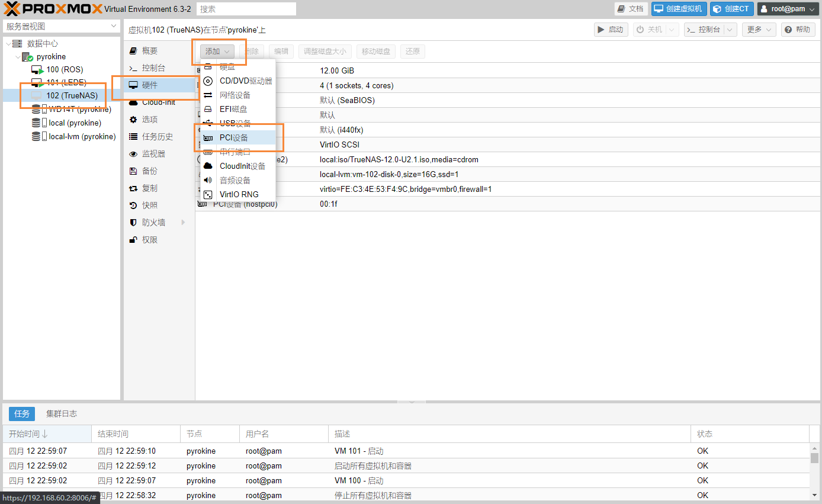Open the 控制台 console dropdown arrow
822x504 pixels.
click(730, 30)
